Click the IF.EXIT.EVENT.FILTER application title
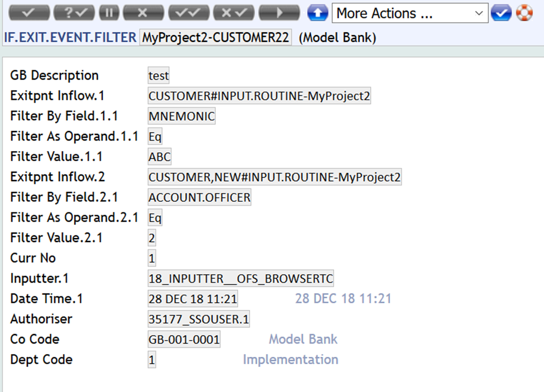The width and height of the screenshot is (544, 392). pyautogui.click(x=70, y=38)
